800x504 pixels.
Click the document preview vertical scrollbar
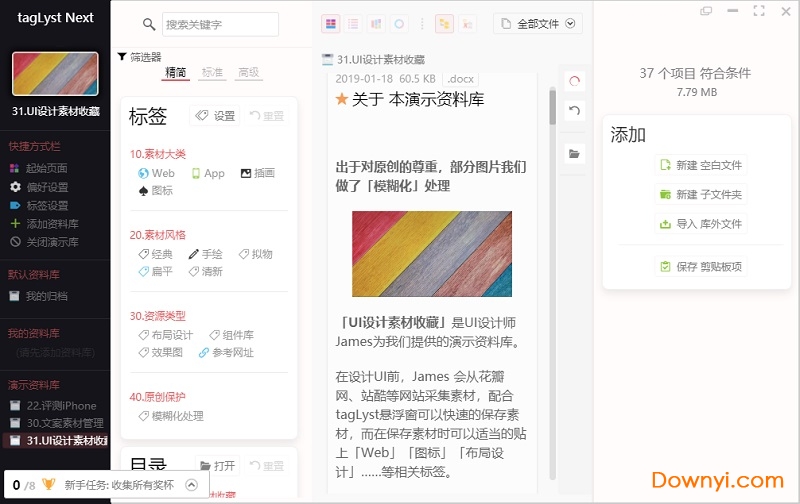click(552, 108)
